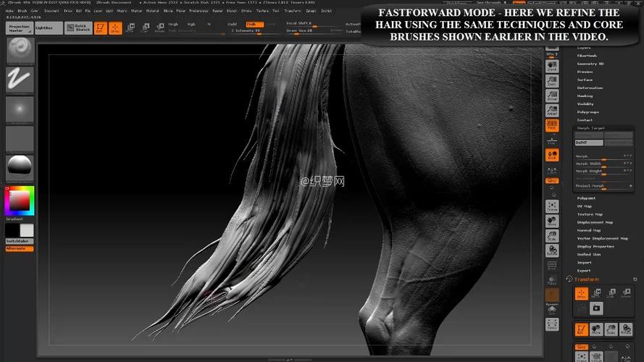This screenshot has height=362, width=644.
Task: Expand the Polypaint subpalette
Action: click(x=586, y=198)
